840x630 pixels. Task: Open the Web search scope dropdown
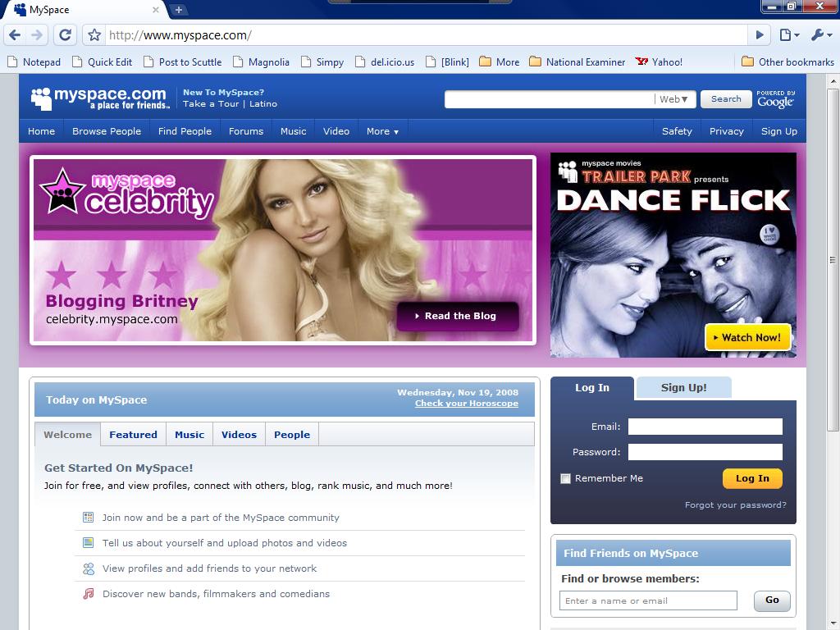(674, 99)
